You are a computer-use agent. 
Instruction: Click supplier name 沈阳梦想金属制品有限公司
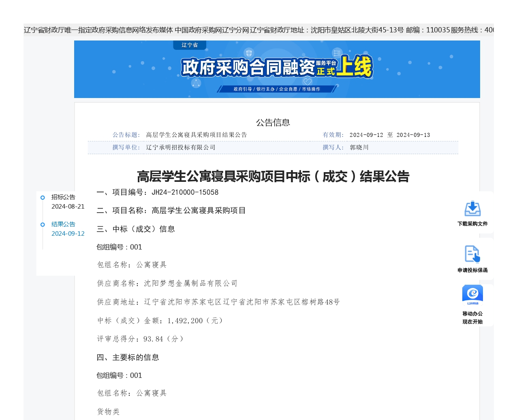191,284
